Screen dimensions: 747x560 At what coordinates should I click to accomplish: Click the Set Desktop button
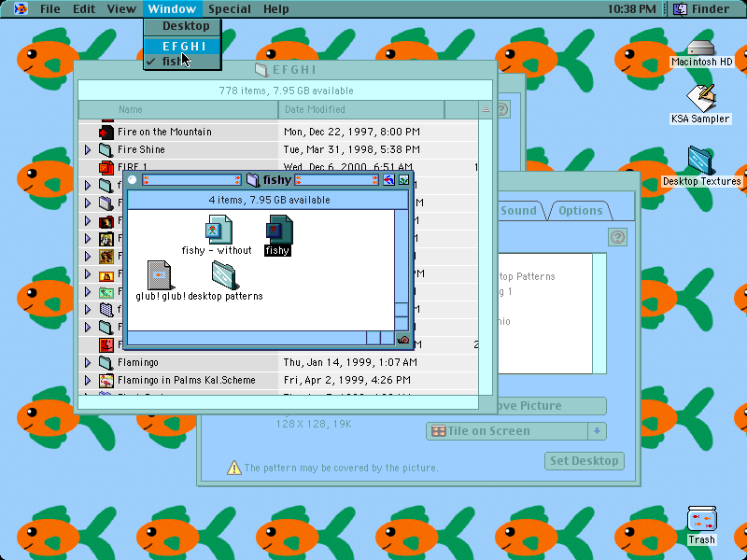585,461
